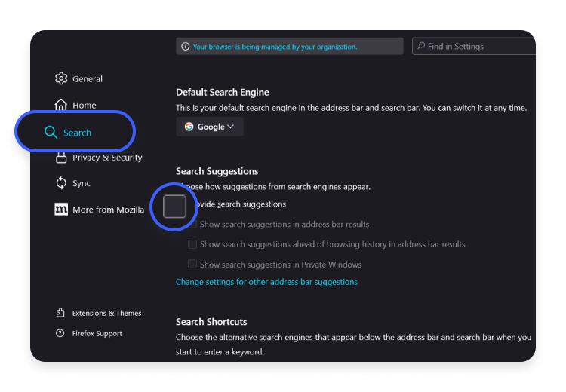Focus the Find in Settings field
This screenshot has width=566, height=392.
[474, 46]
